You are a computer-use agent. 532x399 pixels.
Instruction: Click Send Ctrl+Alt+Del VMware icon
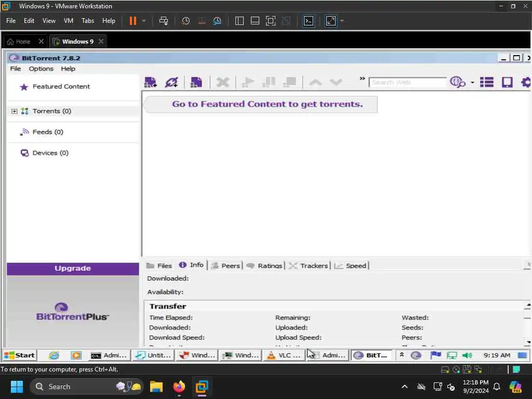click(164, 21)
